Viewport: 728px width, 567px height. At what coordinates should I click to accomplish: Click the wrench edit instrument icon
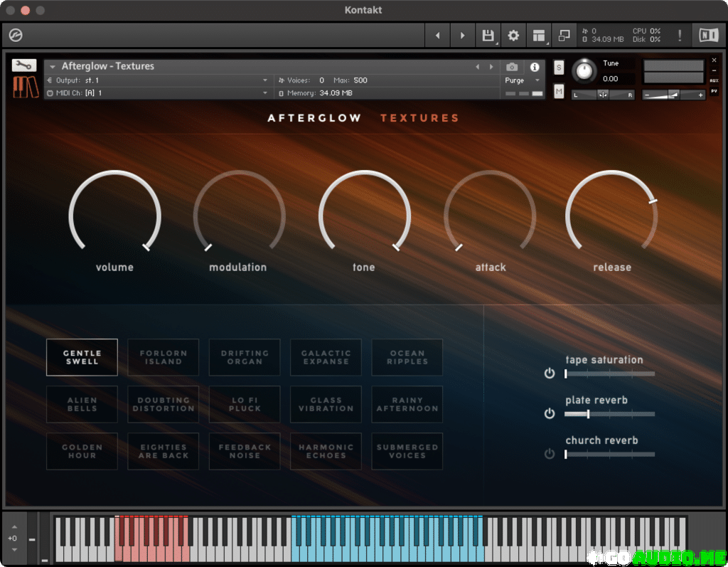tap(24, 65)
